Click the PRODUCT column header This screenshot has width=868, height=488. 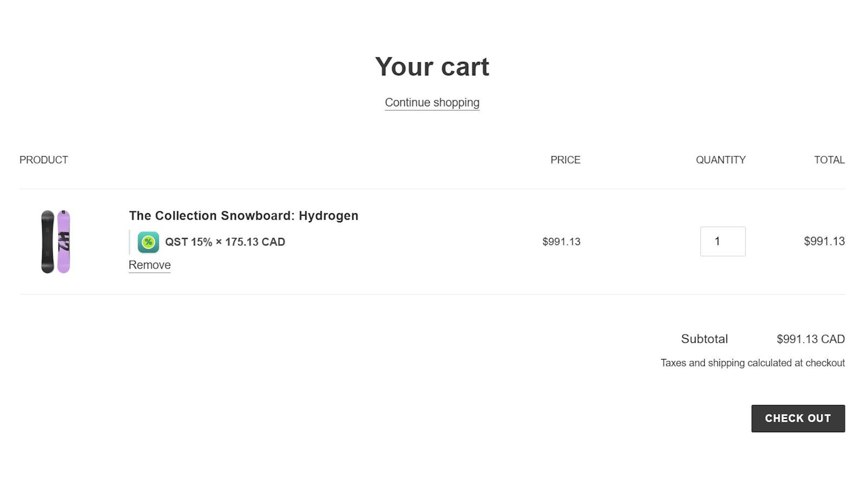click(x=44, y=160)
